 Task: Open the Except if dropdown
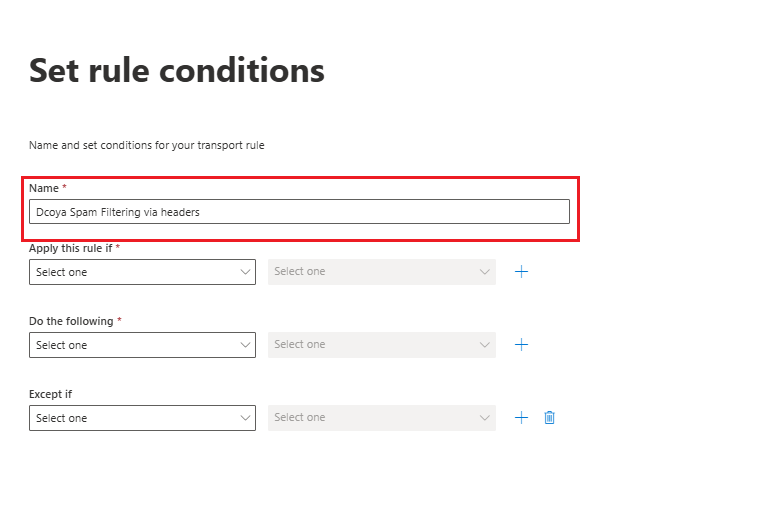(x=143, y=418)
